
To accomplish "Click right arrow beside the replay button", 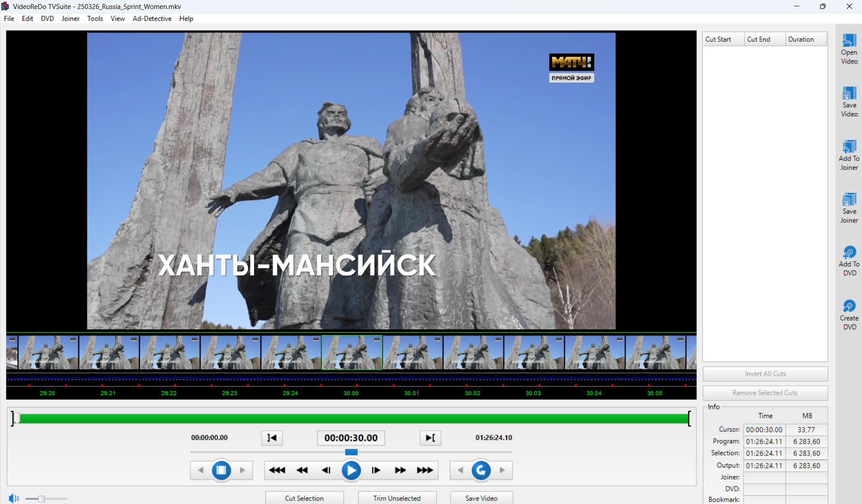I will point(502,470).
